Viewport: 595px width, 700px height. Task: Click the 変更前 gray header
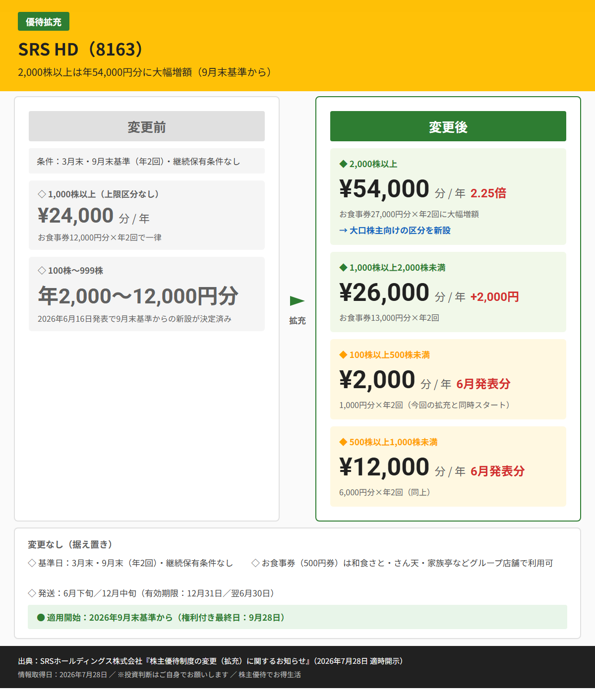pyautogui.click(x=147, y=126)
